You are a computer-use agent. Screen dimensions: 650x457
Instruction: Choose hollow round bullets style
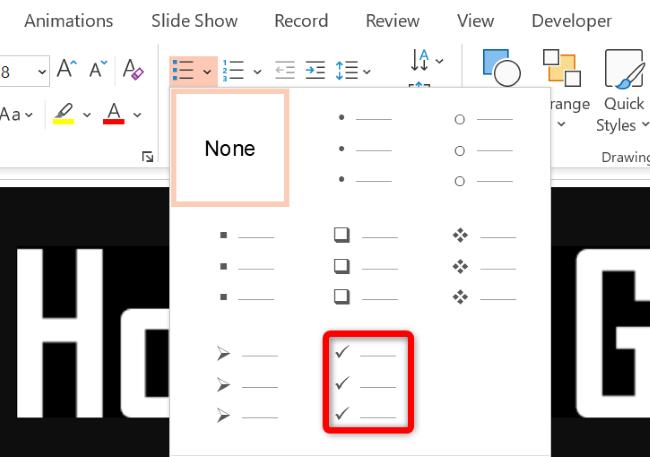(x=483, y=149)
